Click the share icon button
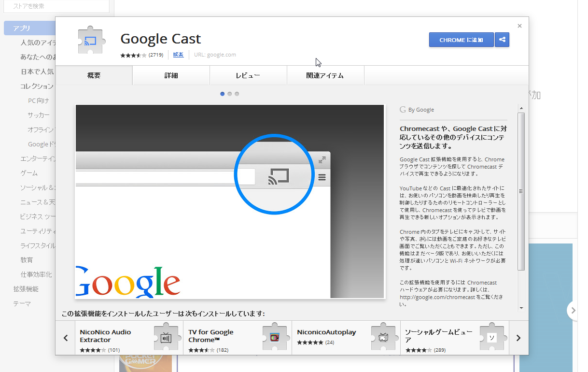588x372 pixels. [x=502, y=40]
